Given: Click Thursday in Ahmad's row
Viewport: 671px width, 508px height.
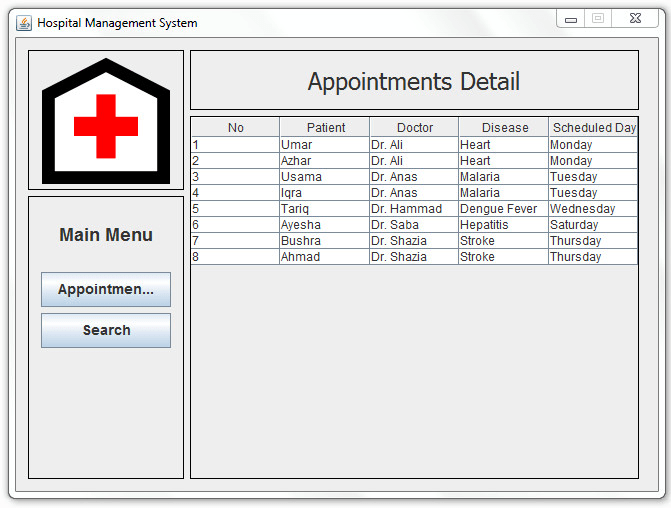Looking at the screenshot, I should (x=593, y=256).
